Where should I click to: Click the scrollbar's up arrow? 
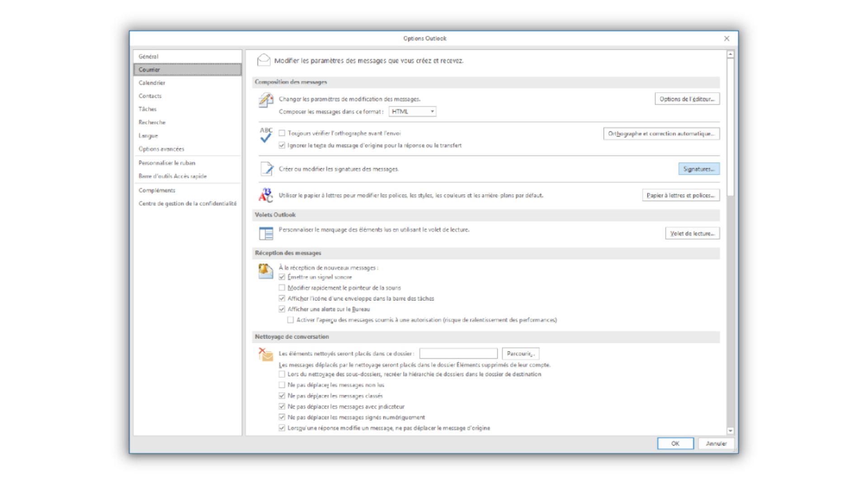coord(730,54)
